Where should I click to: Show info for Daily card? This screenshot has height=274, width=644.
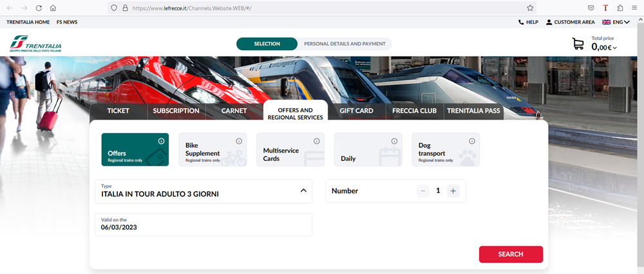[x=394, y=141]
